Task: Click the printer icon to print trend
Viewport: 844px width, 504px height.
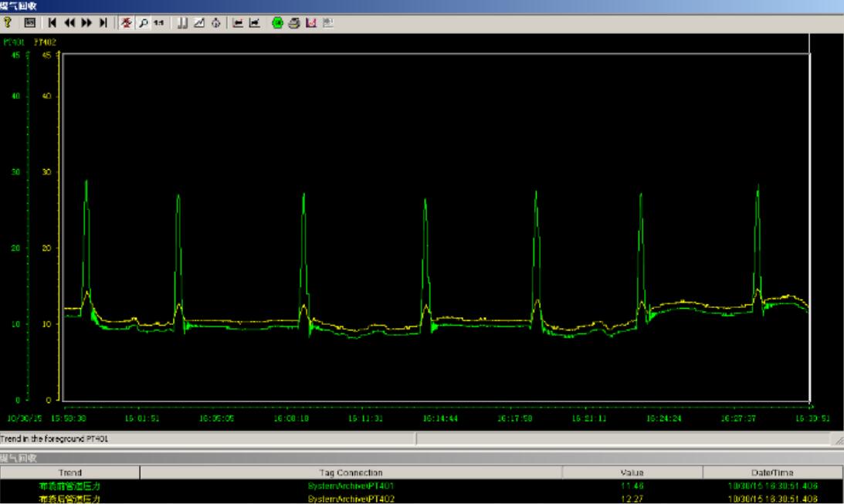Action: coord(294,23)
